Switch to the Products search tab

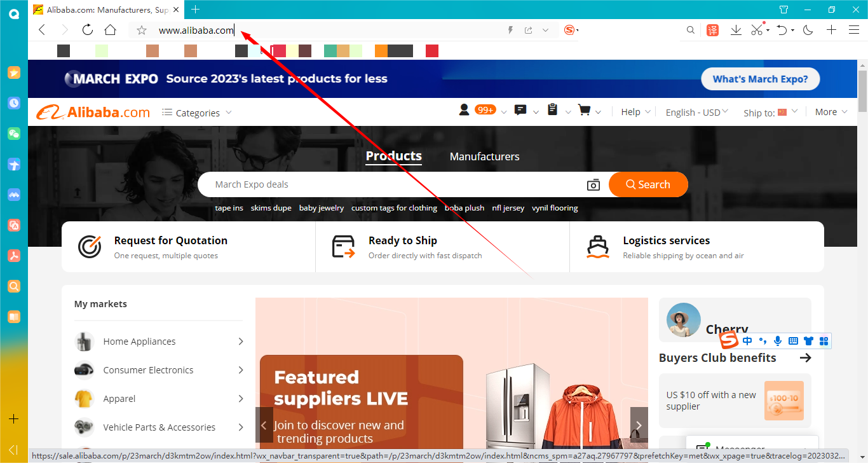(394, 156)
